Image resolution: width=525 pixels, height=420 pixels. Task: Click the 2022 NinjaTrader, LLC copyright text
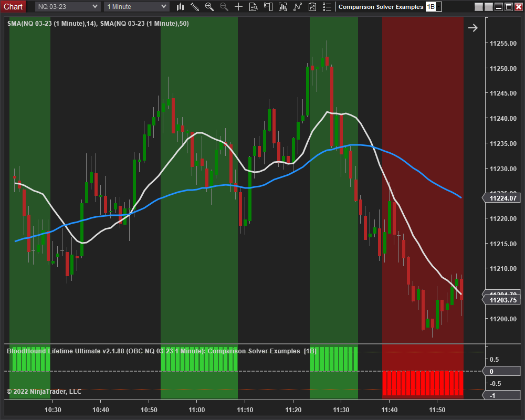(44, 392)
